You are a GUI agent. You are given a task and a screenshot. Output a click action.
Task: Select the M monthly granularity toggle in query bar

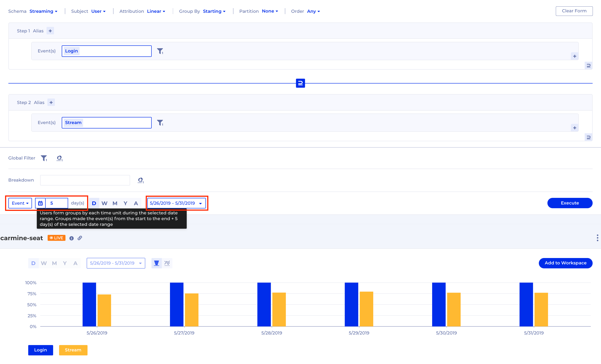click(115, 203)
